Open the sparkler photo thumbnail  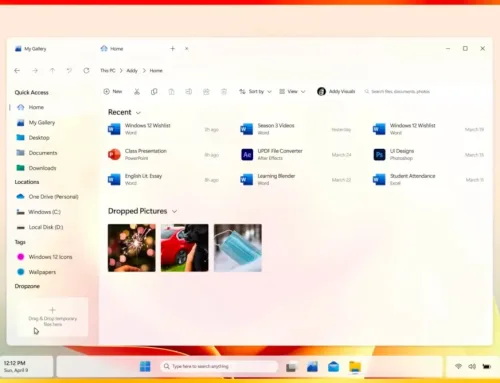click(132, 248)
